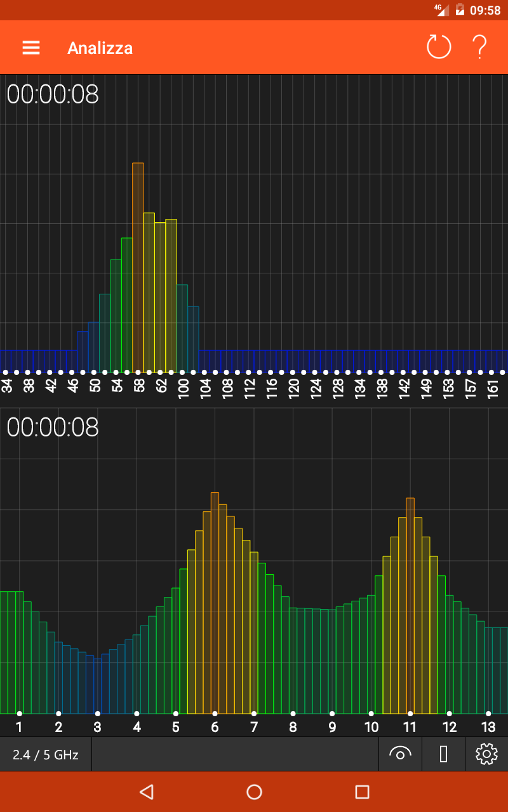Tap the orange peak bar at channel 6

point(215,603)
